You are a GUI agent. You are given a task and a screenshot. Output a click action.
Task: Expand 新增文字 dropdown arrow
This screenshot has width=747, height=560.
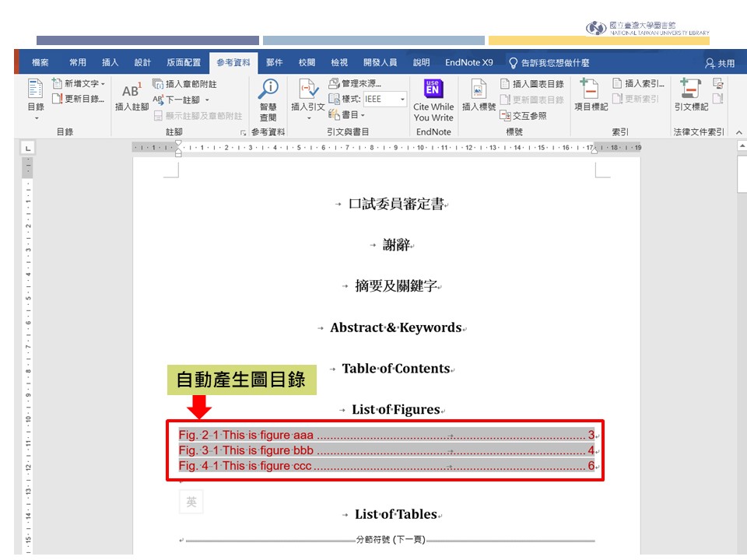coord(103,84)
